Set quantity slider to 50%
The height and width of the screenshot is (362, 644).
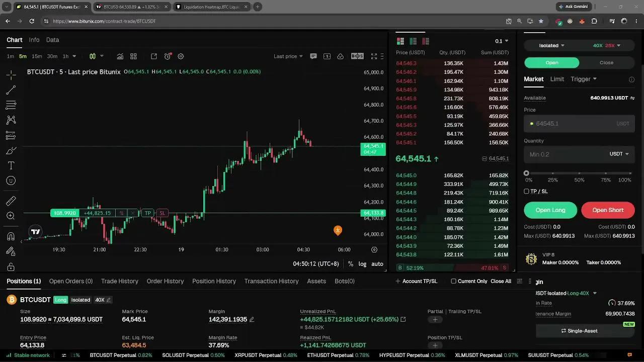(579, 173)
